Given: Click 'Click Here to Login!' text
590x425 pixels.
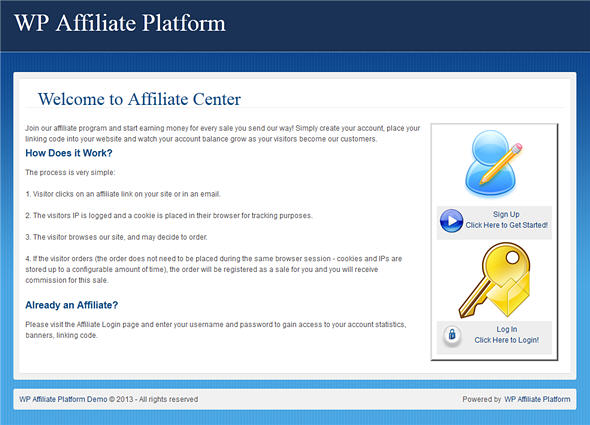Looking at the screenshot, I should tap(506, 340).
